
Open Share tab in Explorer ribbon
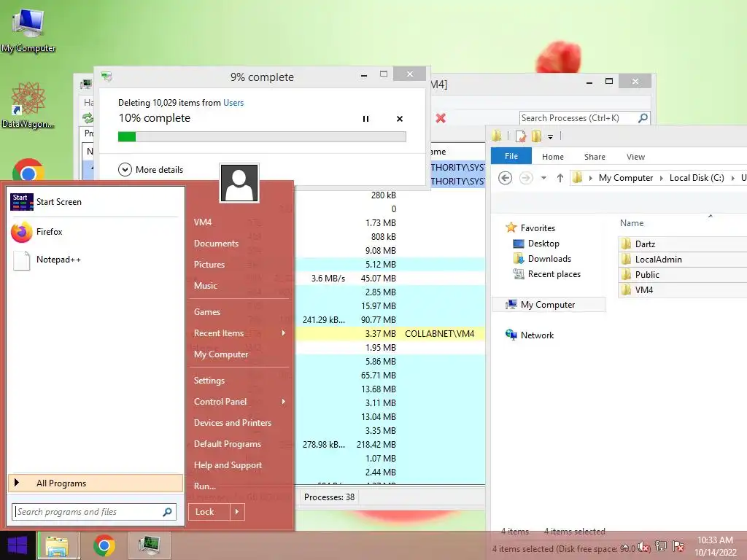595,157
